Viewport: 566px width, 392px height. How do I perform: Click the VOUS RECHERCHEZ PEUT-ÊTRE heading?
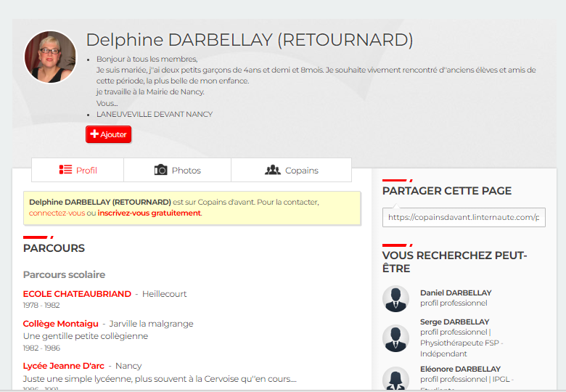pyautogui.click(x=454, y=261)
